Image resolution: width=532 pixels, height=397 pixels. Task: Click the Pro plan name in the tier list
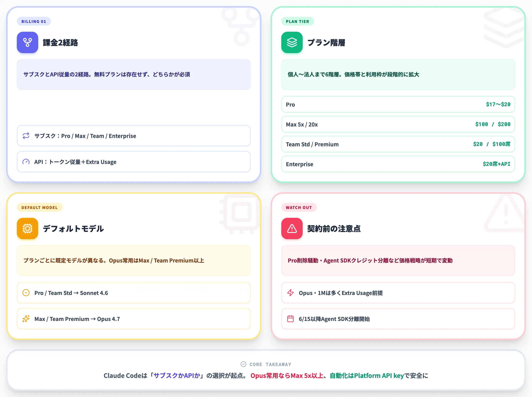point(290,105)
